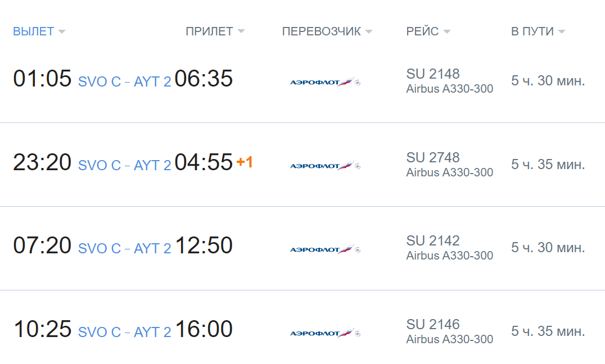Viewport: 605px width, 364px height.
Task: Click the 01:05 departure time
Action: [42, 78]
